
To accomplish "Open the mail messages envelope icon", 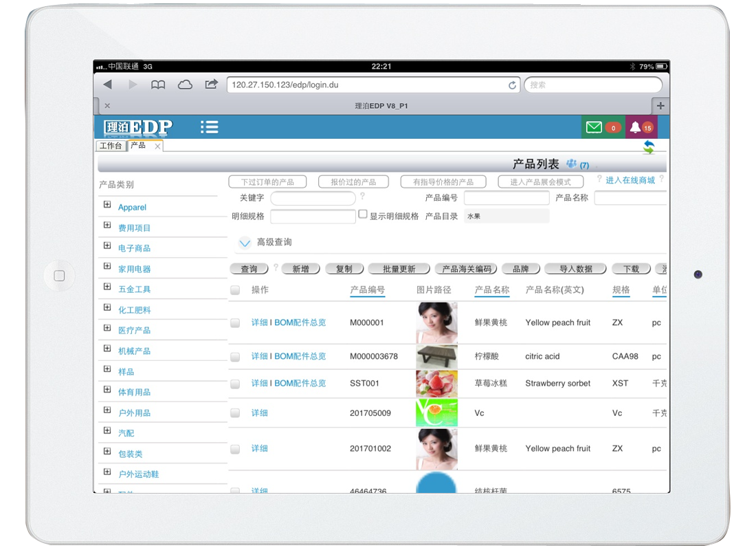I will coord(593,127).
